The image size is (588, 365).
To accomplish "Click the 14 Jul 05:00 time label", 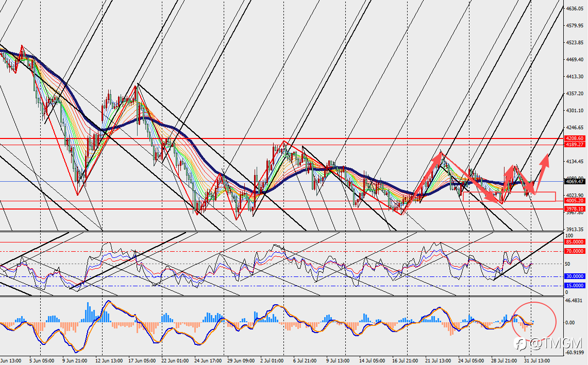I will click(373, 361).
